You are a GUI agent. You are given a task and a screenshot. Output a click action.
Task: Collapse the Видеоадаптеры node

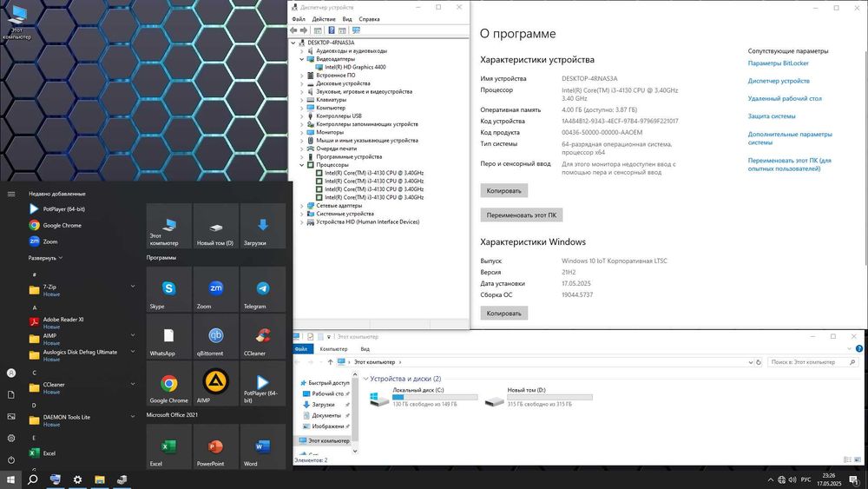pyautogui.click(x=302, y=59)
